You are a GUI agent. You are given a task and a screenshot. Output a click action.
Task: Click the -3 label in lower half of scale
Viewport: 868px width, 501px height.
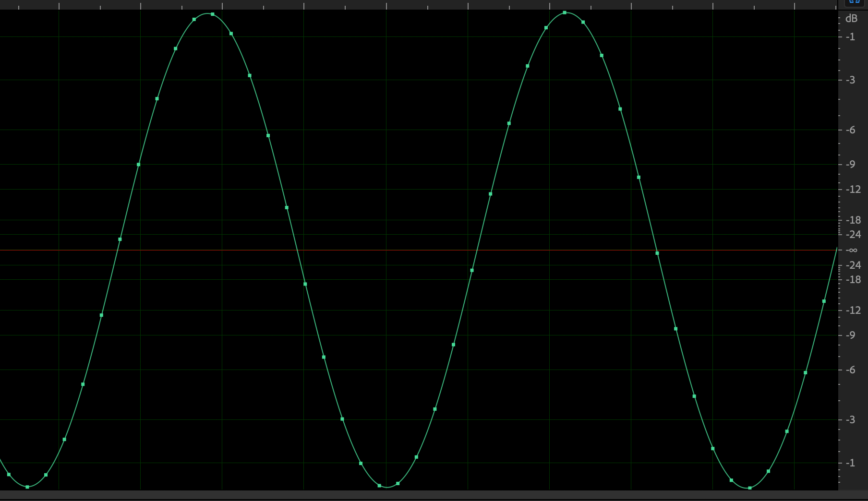tap(850, 420)
